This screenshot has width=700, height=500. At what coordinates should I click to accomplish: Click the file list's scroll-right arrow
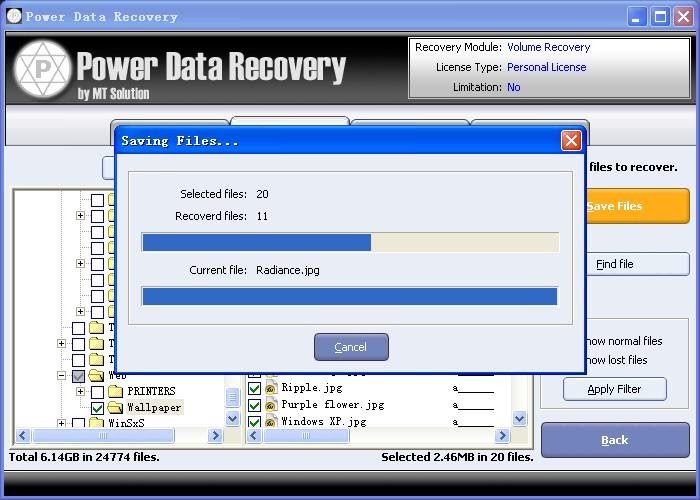click(502, 435)
